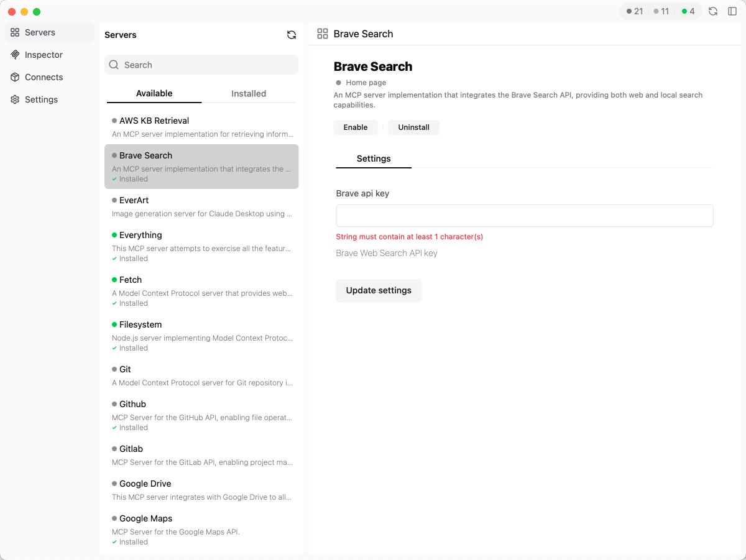This screenshot has height=560, width=746.
Task: Click the top-right global refresh icon
Action: [713, 11]
